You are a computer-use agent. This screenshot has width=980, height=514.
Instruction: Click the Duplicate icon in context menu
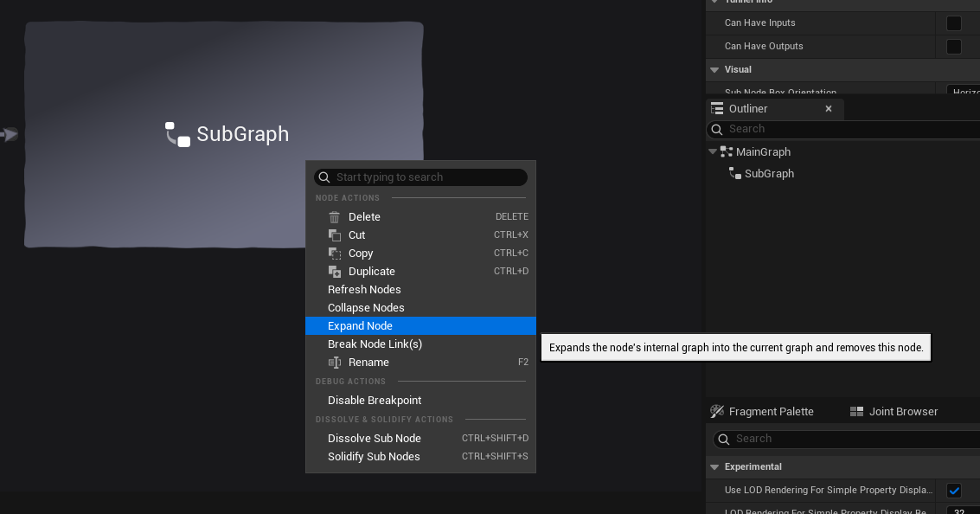[335, 272]
